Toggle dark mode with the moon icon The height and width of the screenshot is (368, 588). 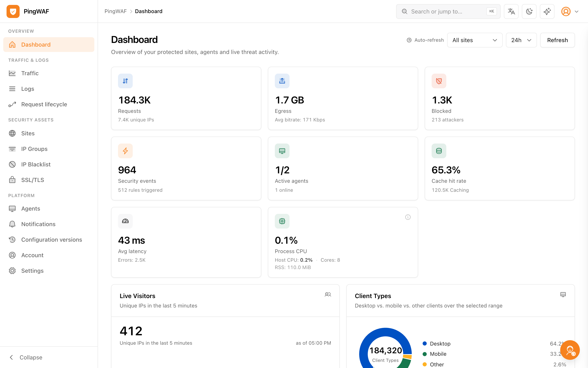coord(529,11)
